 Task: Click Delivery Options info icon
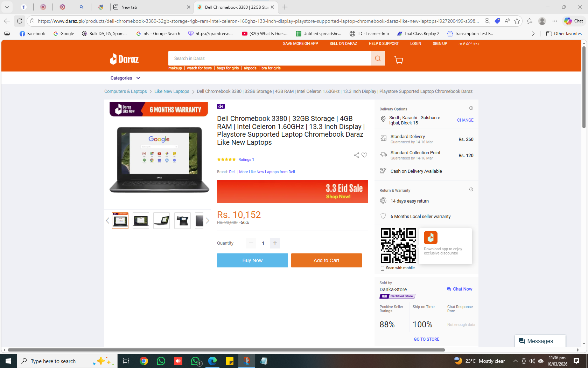tap(471, 108)
